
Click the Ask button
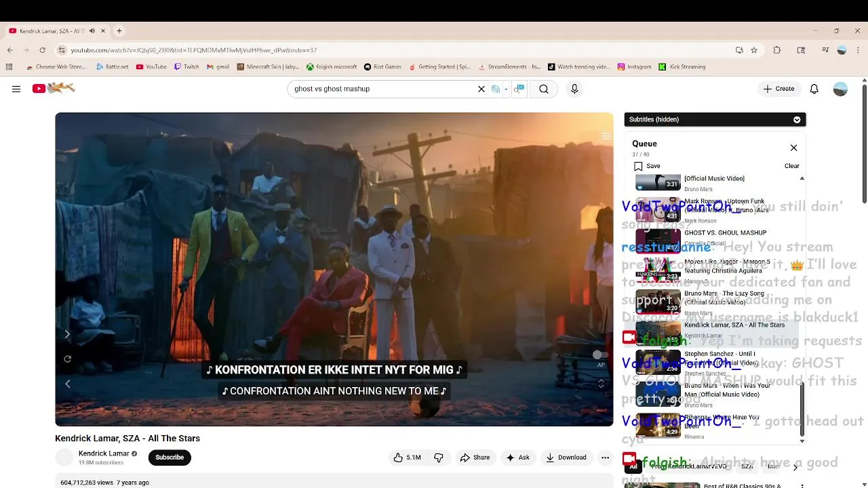click(x=517, y=457)
